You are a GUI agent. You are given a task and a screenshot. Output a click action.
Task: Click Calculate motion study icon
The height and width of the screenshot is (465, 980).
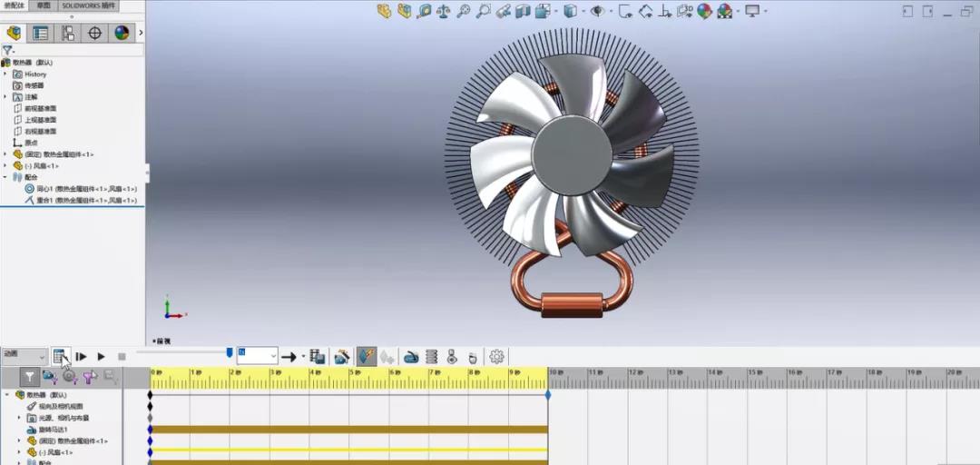click(60, 357)
